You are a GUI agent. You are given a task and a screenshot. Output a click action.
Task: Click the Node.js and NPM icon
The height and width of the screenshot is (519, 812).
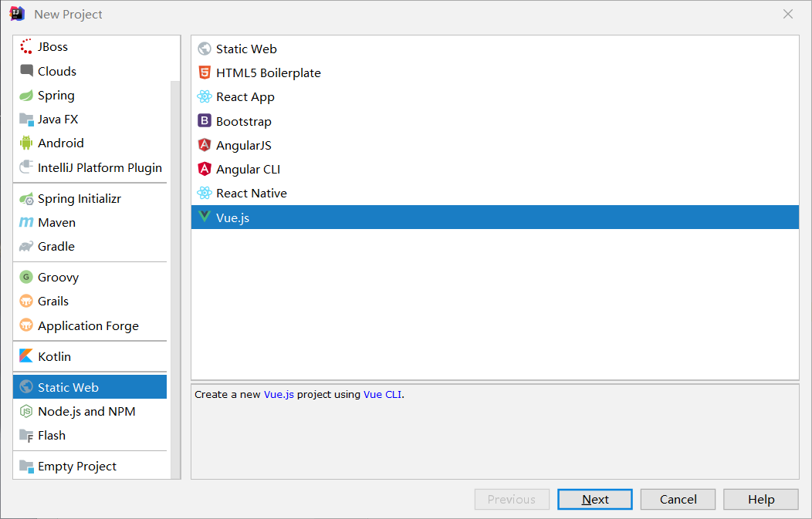click(26, 411)
